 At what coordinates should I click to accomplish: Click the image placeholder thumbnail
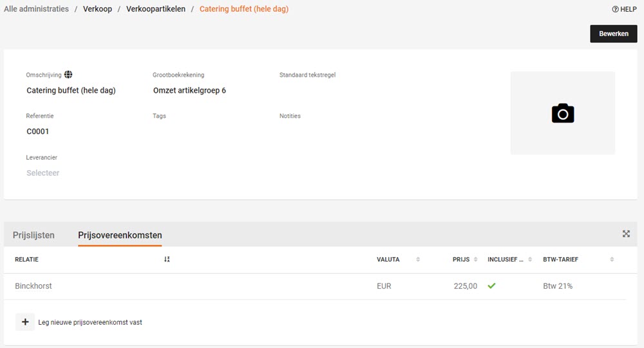(563, 113)
